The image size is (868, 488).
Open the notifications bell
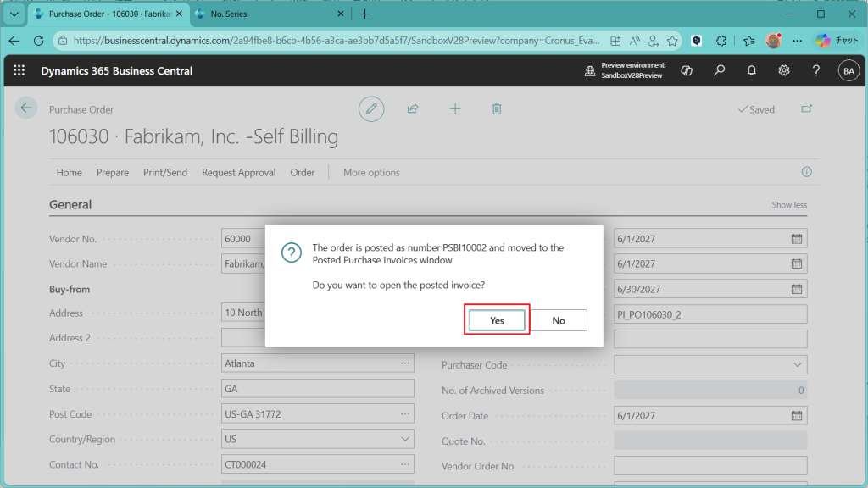tap(752, 71)
